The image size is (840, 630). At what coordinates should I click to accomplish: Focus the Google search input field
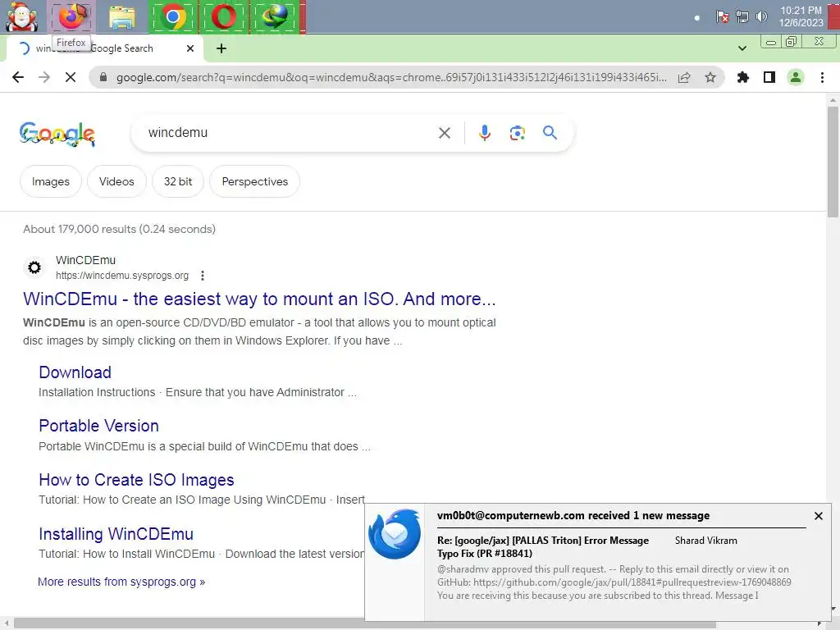pyautogui.click(x=290, y=133)
